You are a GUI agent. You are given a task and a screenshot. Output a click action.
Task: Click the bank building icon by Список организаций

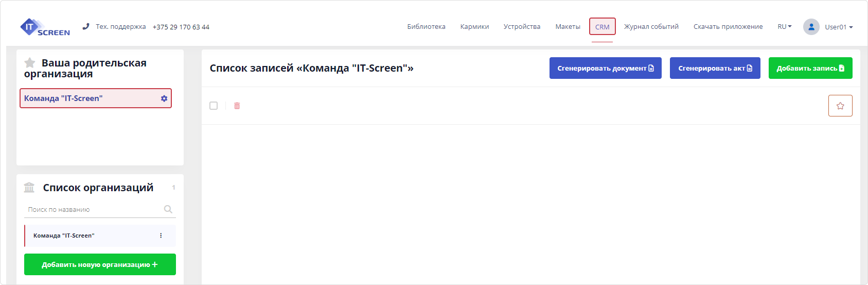pos(29,188)
